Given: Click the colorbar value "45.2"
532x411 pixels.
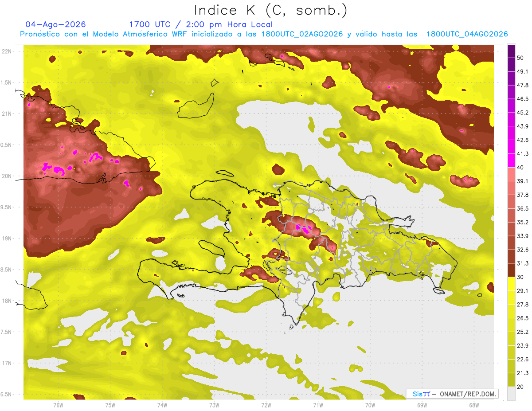Looking at the screenshot, I should (522, 113).
